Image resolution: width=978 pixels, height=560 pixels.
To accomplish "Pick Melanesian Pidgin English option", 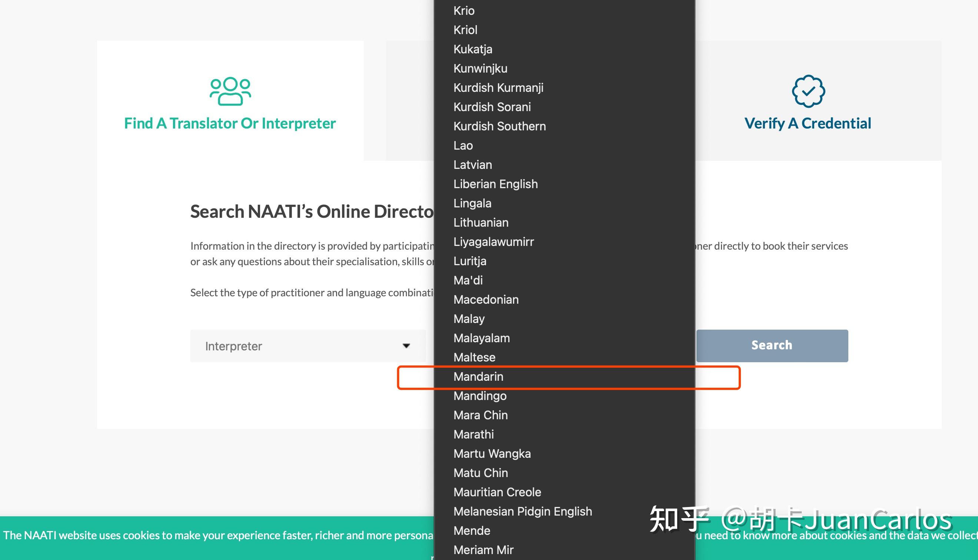I will point(522,511).
